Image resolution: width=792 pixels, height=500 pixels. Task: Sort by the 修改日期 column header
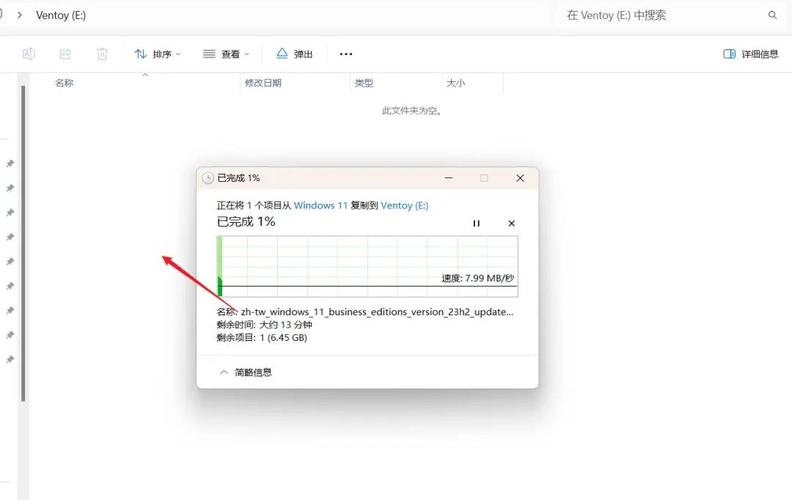pyautogui.click(x=263, y=83)
